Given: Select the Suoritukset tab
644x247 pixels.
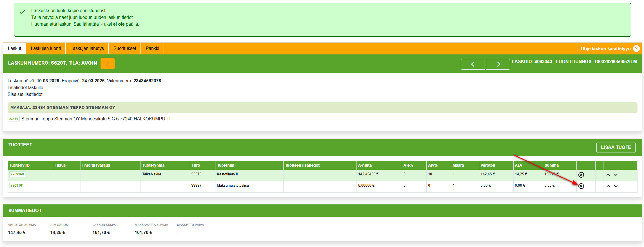Looking at the screenshot, I should click(125, 48).
